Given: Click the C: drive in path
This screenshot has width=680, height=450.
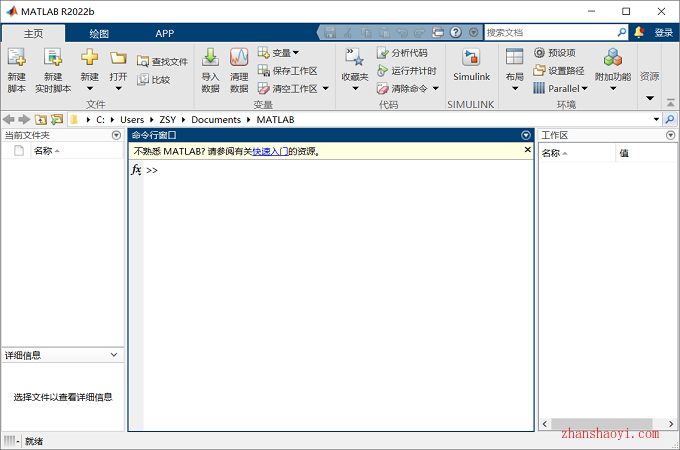Looking at the screenshot, I should click(100, 120).
